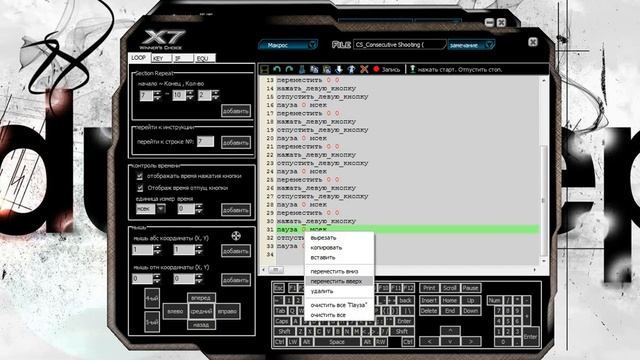The image size is (640, 360).
Task: Toggle 'Отображ время отпущ кнопки' checkbox
Action: 140,188
